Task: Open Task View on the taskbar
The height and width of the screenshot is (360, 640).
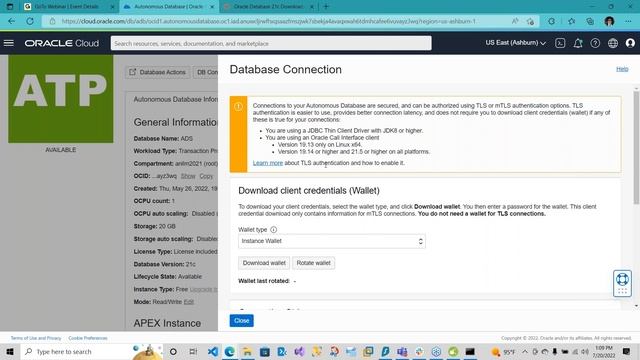Action: (x=193, y=351)
